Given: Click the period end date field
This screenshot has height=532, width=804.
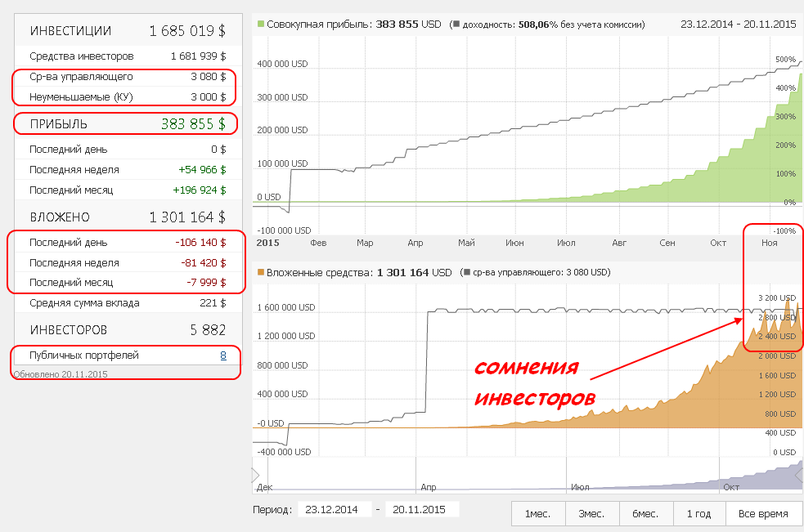Looking at the screenshot, I should point(421,509).
